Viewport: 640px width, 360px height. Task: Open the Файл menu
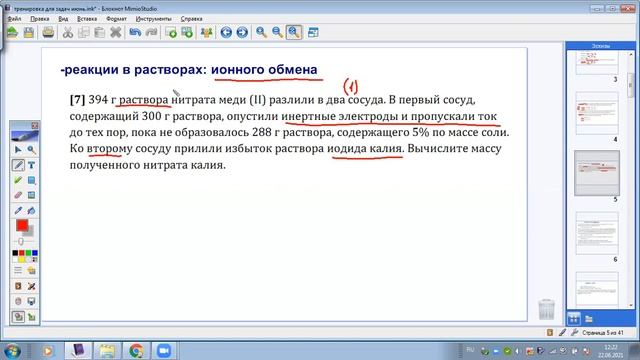point(14,19)
